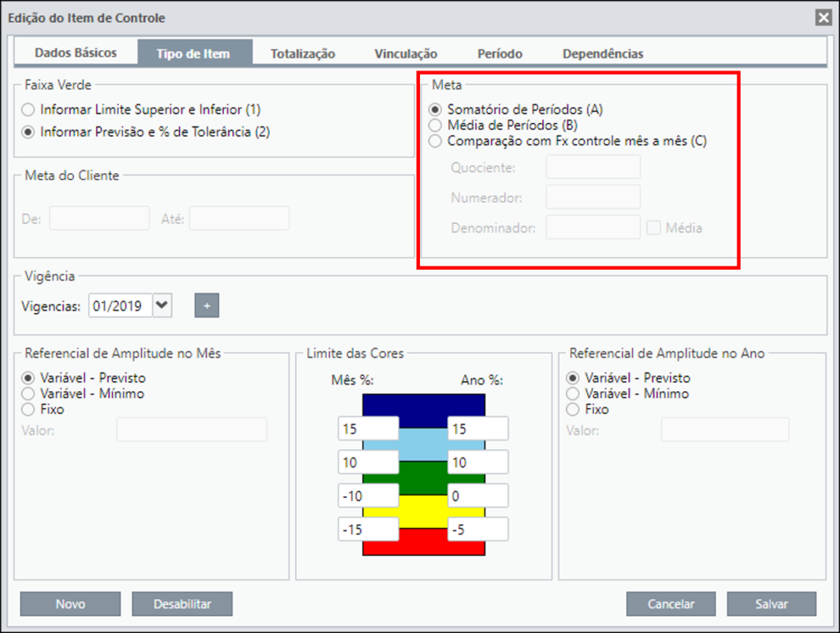Choose Média de Períodos (B) option
Image resolution: width=840 pixels, height=633 pixels.
pos(503,125)
